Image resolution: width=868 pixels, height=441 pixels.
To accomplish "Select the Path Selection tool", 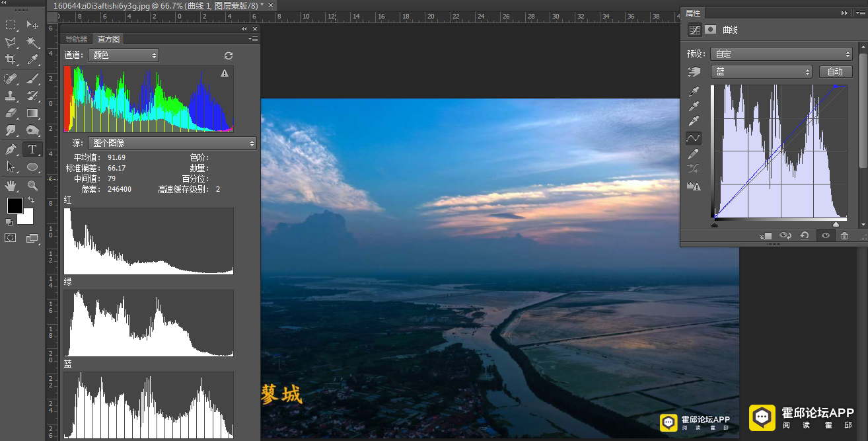I will click(11, 167).
